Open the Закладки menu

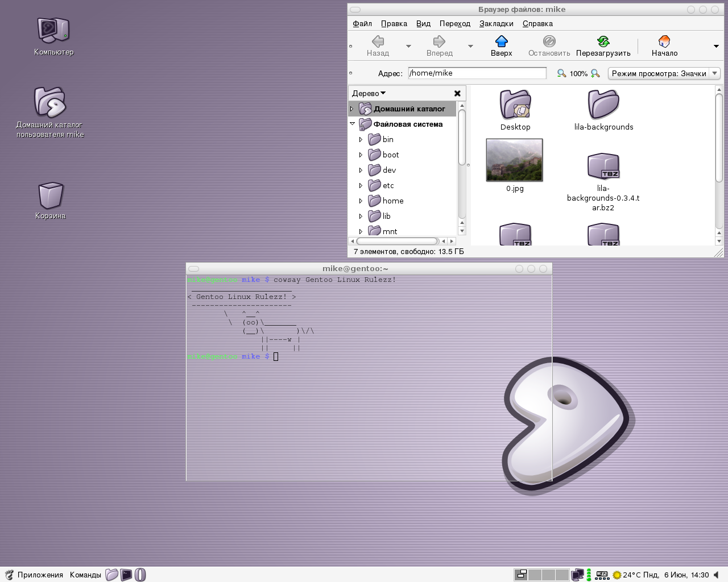coord(497,23)
